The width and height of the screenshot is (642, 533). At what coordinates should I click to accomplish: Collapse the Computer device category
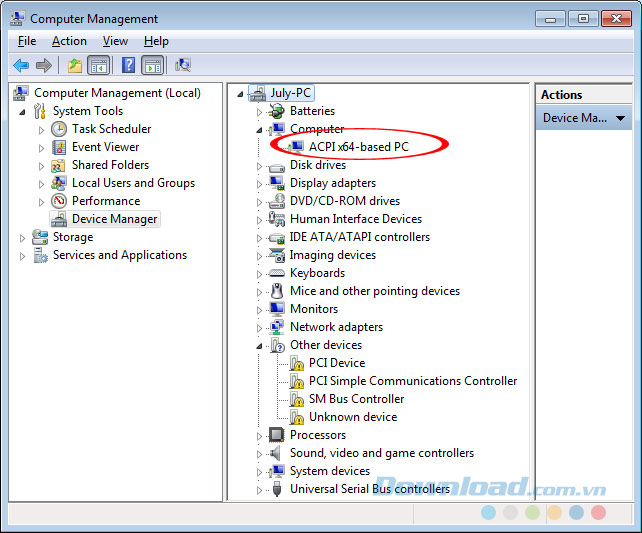pos(259,131)
